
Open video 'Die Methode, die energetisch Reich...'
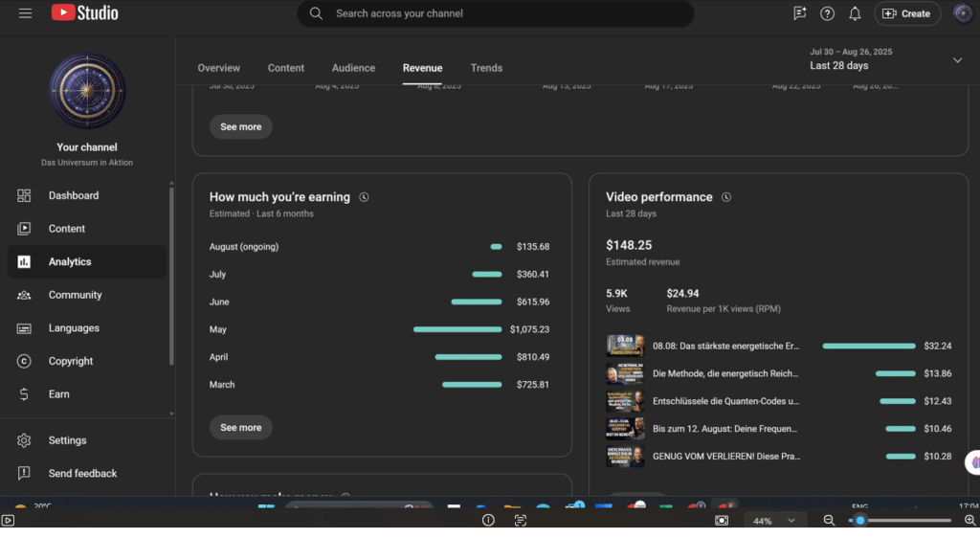[x=725, y=373]
